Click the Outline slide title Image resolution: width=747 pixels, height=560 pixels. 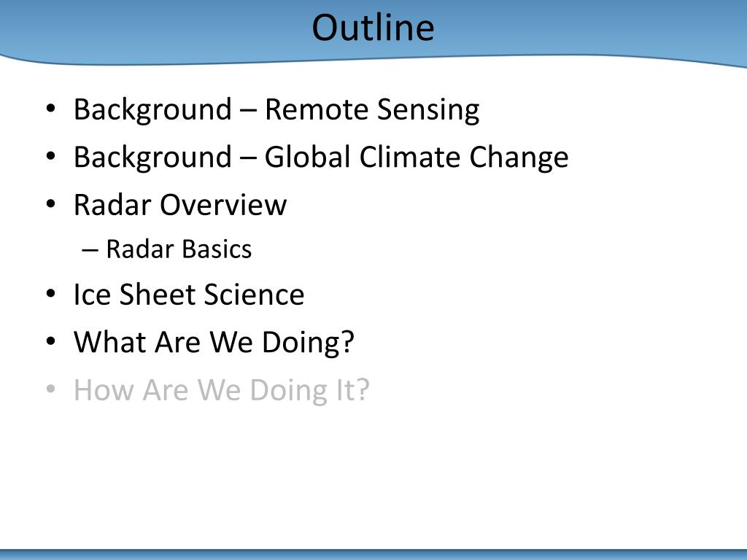(x=373, y=28)
